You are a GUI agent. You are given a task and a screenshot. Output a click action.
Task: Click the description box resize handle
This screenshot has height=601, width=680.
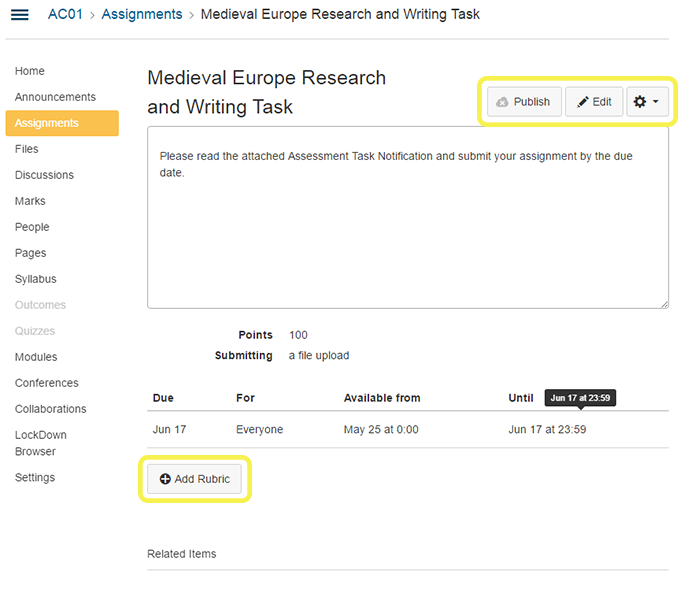pos(663,302)
